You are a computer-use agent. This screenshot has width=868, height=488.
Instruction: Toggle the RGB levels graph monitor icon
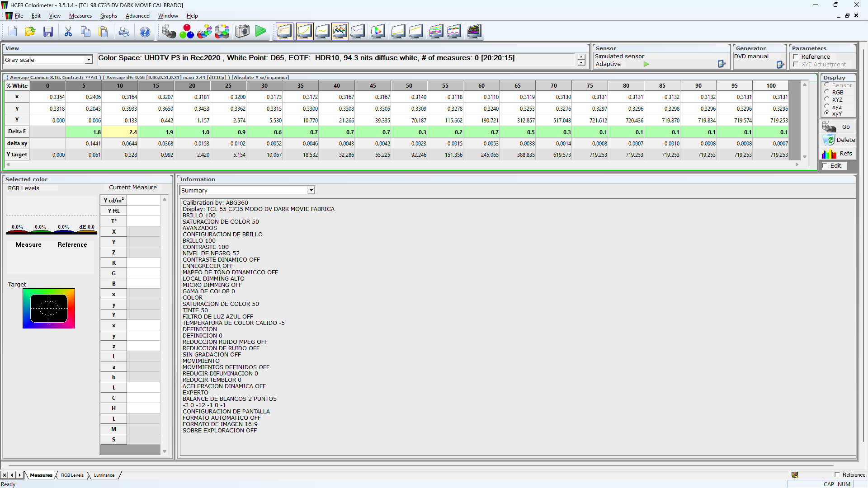click(x=340, y=32)
